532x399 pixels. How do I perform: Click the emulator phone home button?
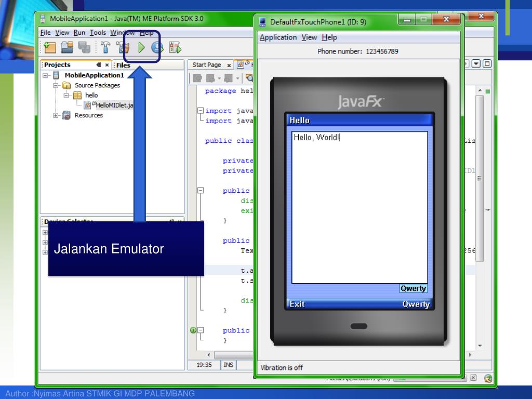358,326
